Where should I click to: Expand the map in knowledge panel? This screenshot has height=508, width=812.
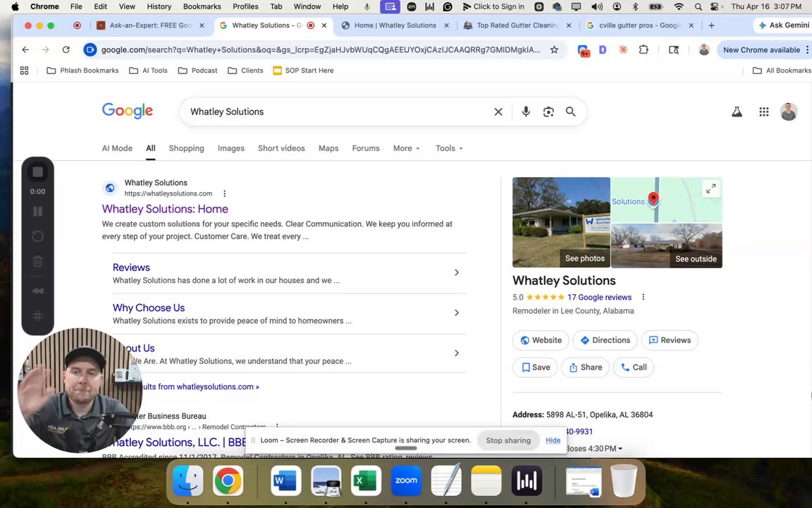[711, 188]
